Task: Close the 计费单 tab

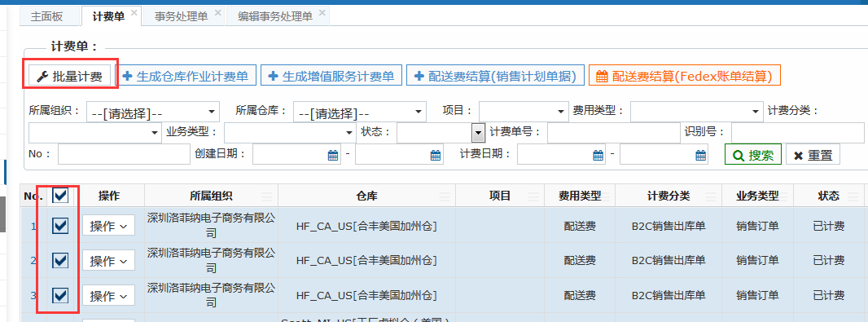Action: [x=134, y=13]
